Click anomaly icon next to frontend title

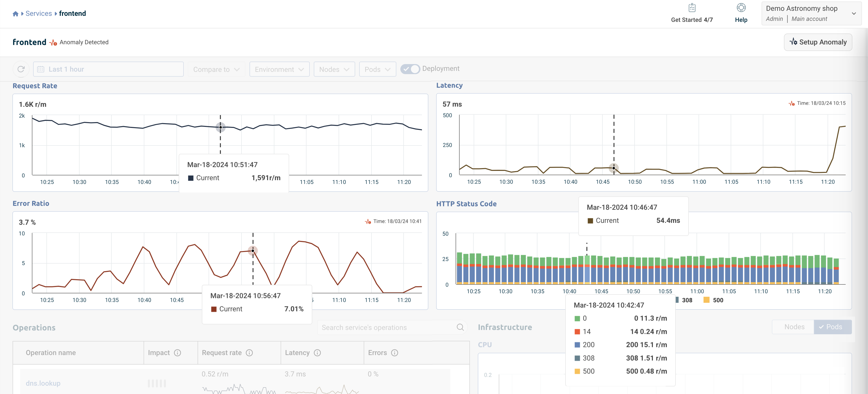click(x=53, y=42)
